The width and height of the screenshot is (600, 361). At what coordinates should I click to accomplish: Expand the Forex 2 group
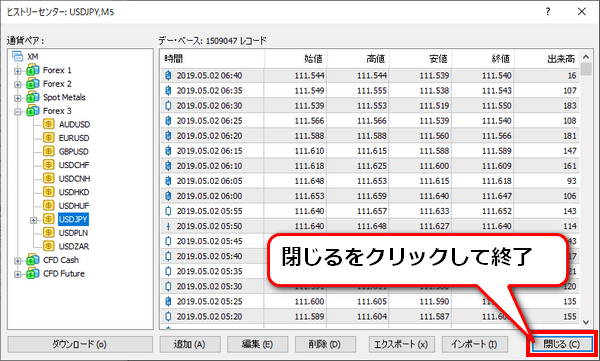click(18, 84)
